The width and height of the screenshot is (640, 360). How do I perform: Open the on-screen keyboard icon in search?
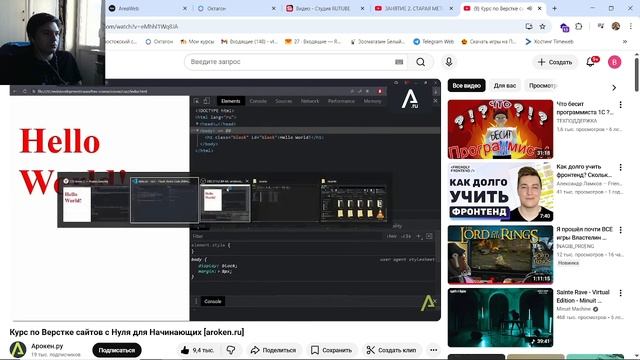click(x=399, y=62)
